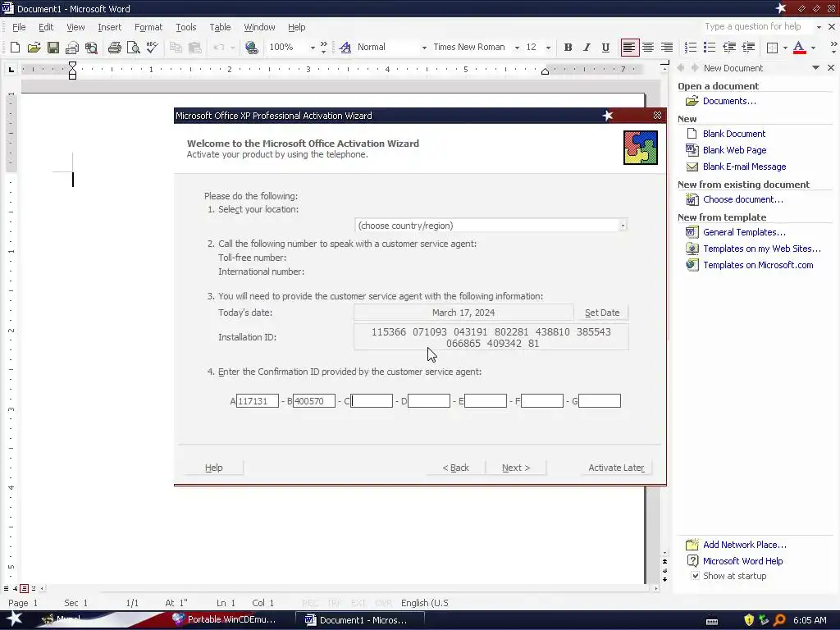Screen dimensions: 840x630
Task: Open the Zoom 100% dropdown
Action: pos(313,48)
